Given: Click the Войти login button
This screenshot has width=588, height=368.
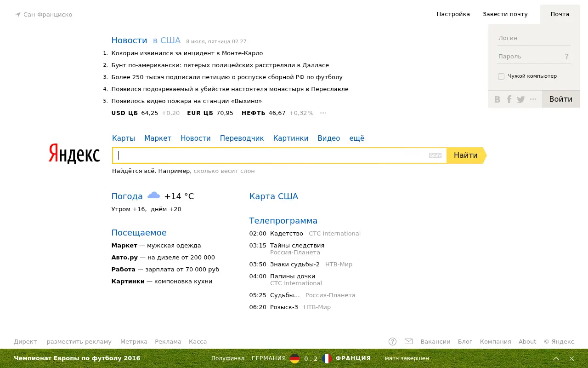Looking at the screenshot, I should [x=561, y=99].
